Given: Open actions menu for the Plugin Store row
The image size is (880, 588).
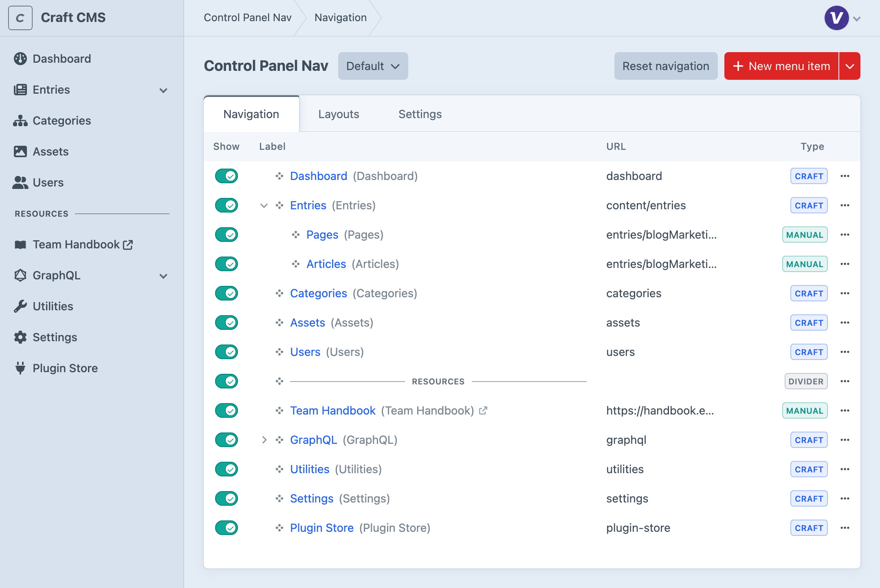Looking at the screenshot, I should pos(845,528).
